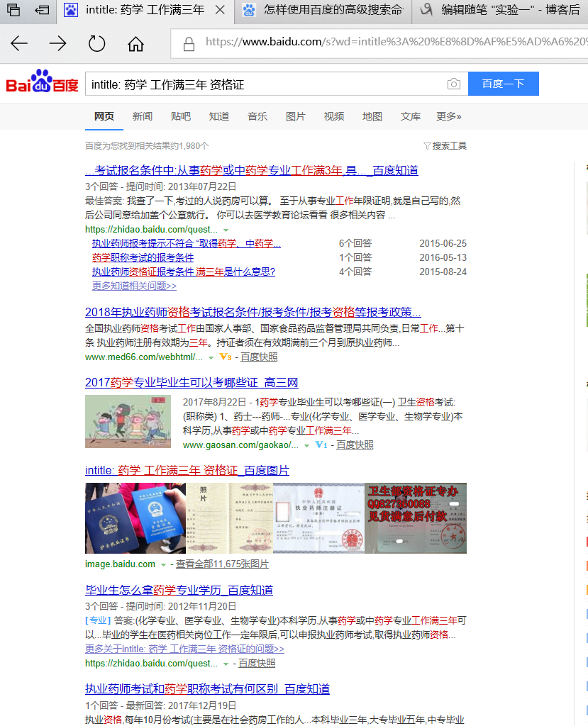
Task: Click the date 2015-06-25 in sub-results
Action: coord(443,244)
